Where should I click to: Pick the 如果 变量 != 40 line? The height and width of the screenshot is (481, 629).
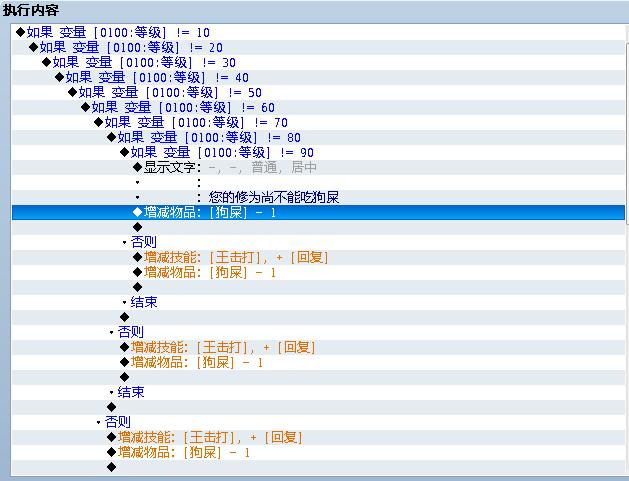click(x=318, y=77)
